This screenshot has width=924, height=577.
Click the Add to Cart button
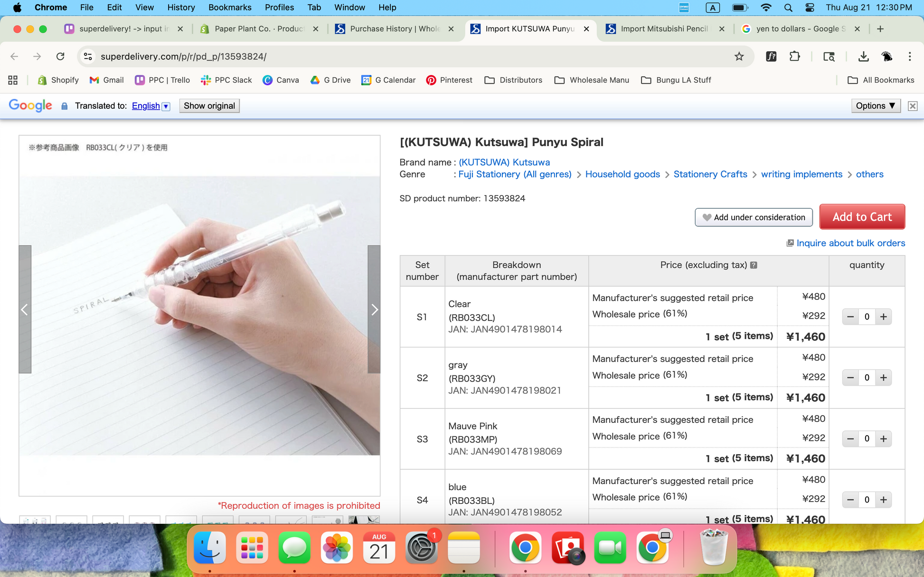(x=862, y=217)
